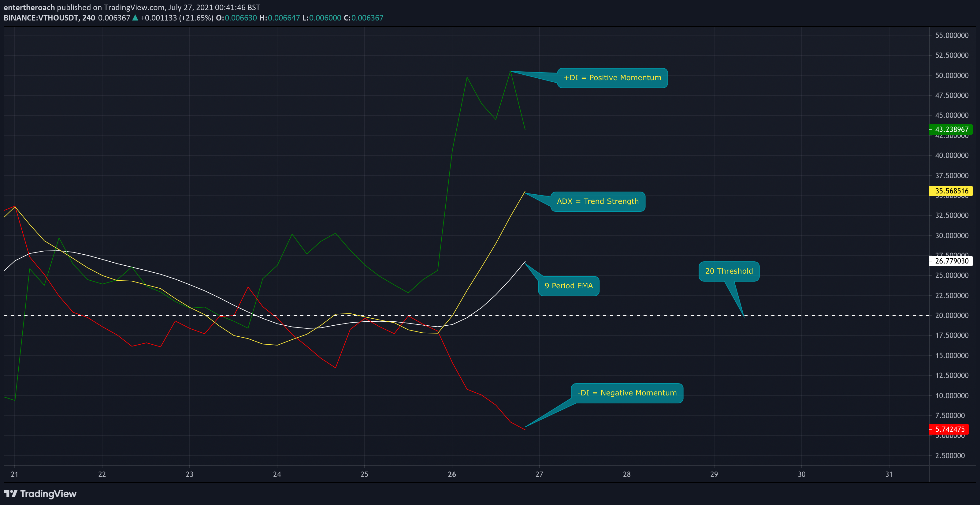The height and width of the screenshot is (505, 980).
Task: Click the 30.000000 axis level label
Action: coord(952,235)
